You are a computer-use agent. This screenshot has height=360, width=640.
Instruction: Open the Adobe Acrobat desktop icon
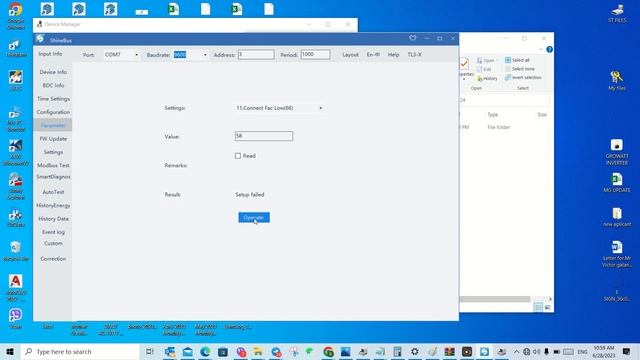coord(16,287)
